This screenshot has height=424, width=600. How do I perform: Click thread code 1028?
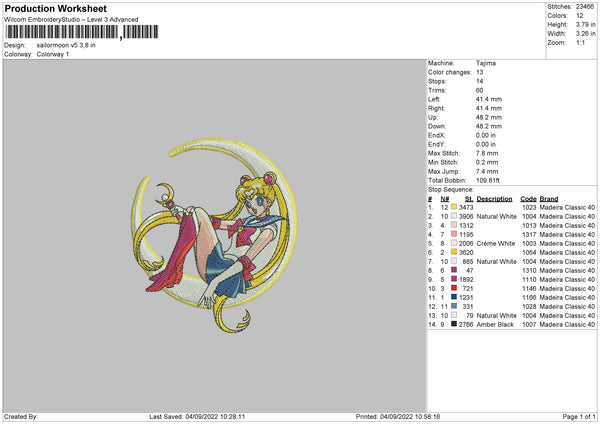click(x=529, y=307)
